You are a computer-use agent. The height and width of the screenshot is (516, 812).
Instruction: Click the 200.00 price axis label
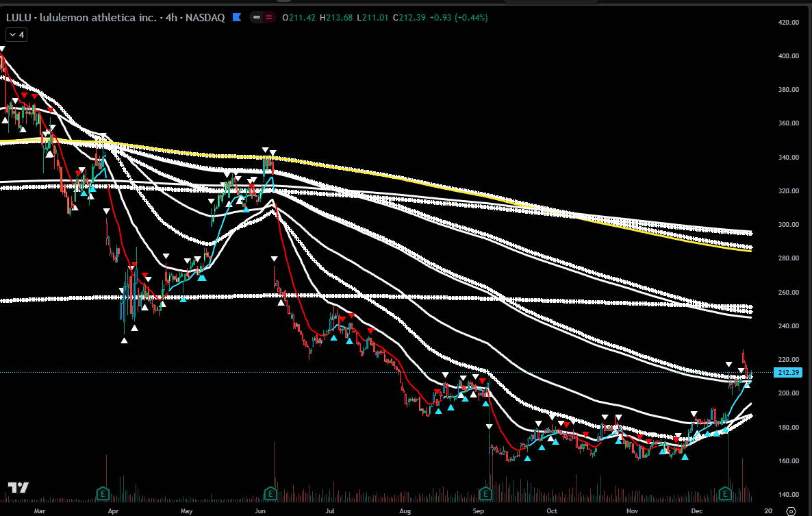pyautogui.click(x=789, y=393)
